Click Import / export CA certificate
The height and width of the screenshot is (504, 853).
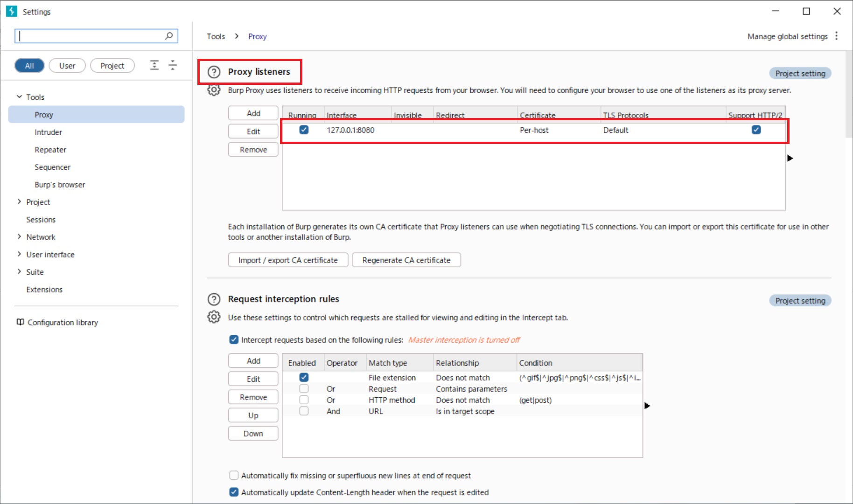point(288,260)
